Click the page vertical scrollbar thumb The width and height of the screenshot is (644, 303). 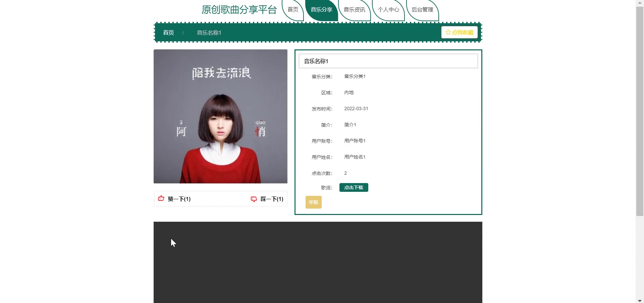pyautogui.click(x=640, y=111)
